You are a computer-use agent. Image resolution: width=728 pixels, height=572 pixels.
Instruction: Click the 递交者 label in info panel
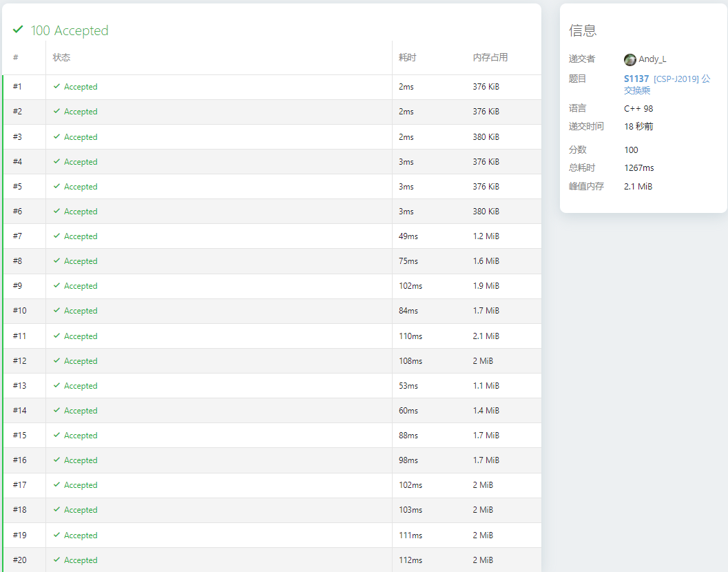pos(582,59)
